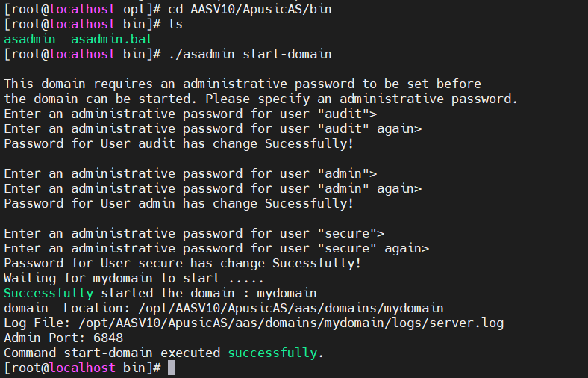Image resolution: width=588 pixels, height=378 pixels.
Task: Click the green 'Successfully' before 'started the domain'
Action: (49, 293)
